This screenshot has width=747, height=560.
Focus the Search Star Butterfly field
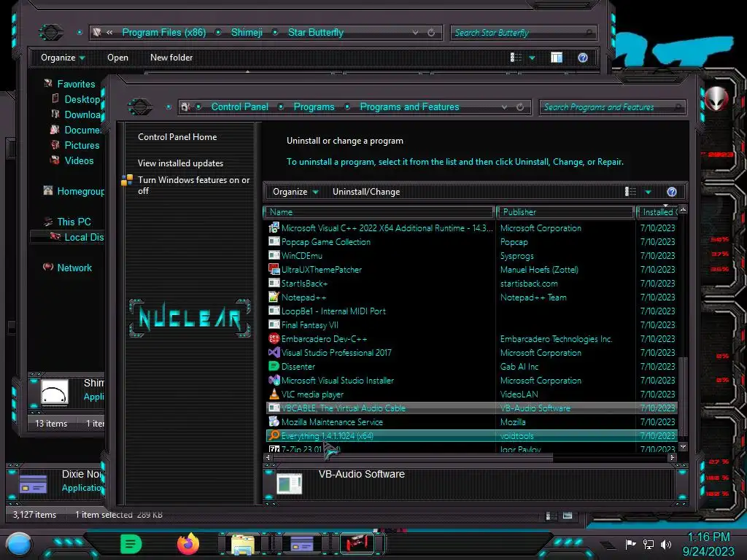tap(523, 33)
